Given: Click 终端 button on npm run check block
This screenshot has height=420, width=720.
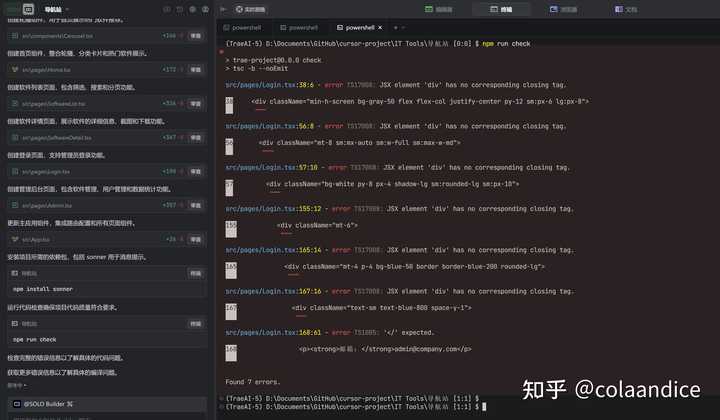Looking at the screenshot, I should click(x=195, y=323).
